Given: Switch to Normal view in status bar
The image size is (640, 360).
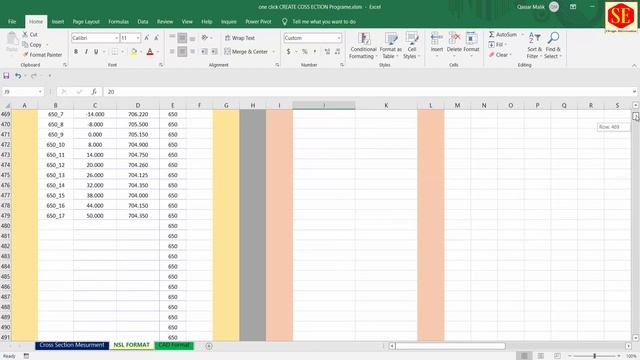Looking at the screenshot, I should (524, 356).
